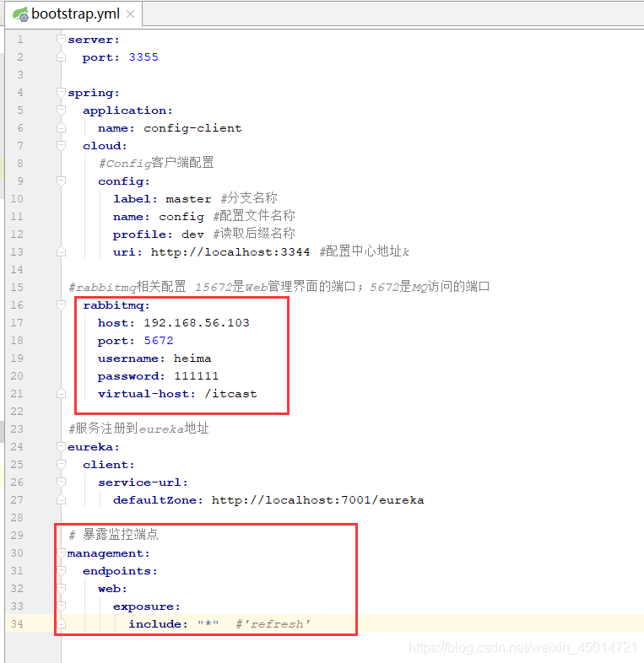Fold the cloud section on line 7
The width and height of the screenshot is (644, 663).
pos(61,146)
